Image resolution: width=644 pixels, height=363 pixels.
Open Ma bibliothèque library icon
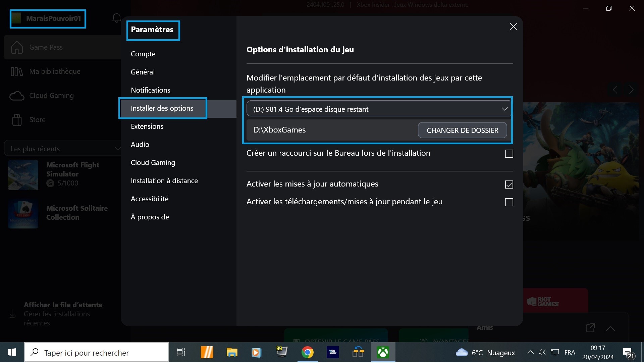pyautogui.click(x=17, y=71)
